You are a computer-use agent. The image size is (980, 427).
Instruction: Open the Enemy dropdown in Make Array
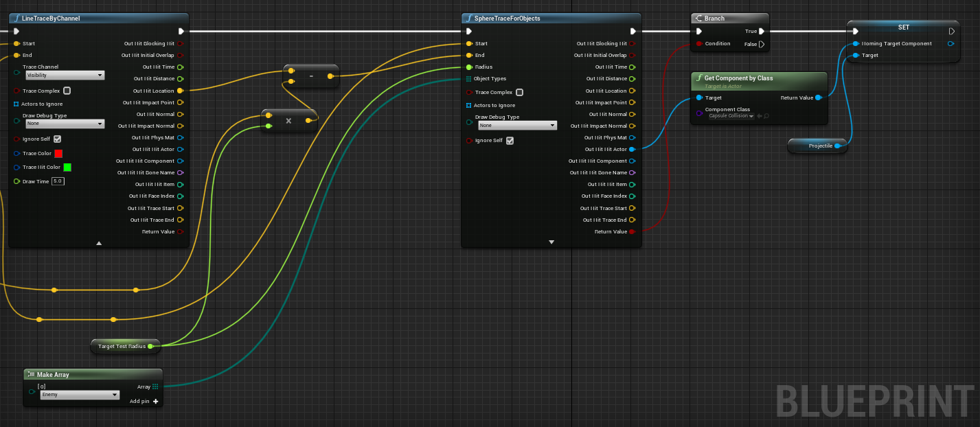[x=79, y=395]
